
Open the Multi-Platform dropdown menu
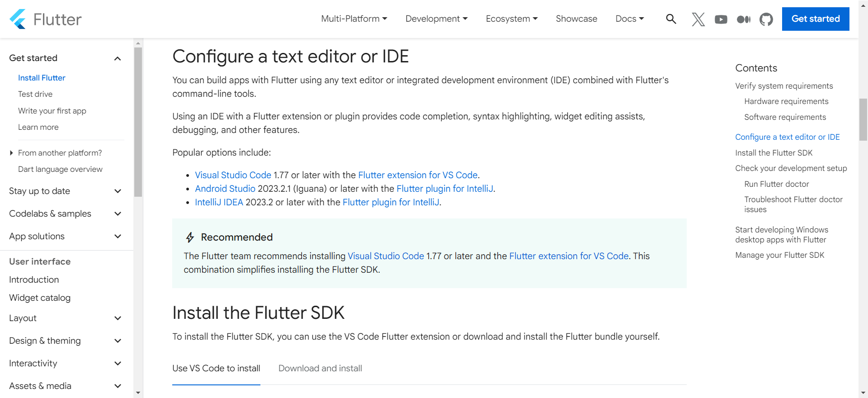(x=354, y=19)
